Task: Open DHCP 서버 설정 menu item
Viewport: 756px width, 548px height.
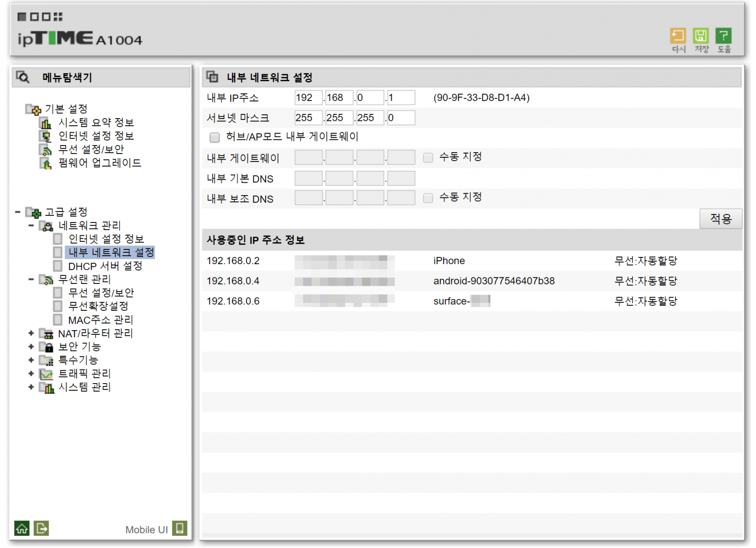Action: click(105, 266)
